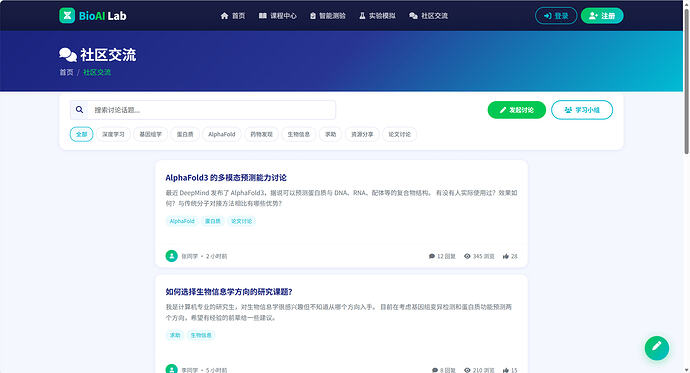Click the green 注册 button

[x=602, y=16]
